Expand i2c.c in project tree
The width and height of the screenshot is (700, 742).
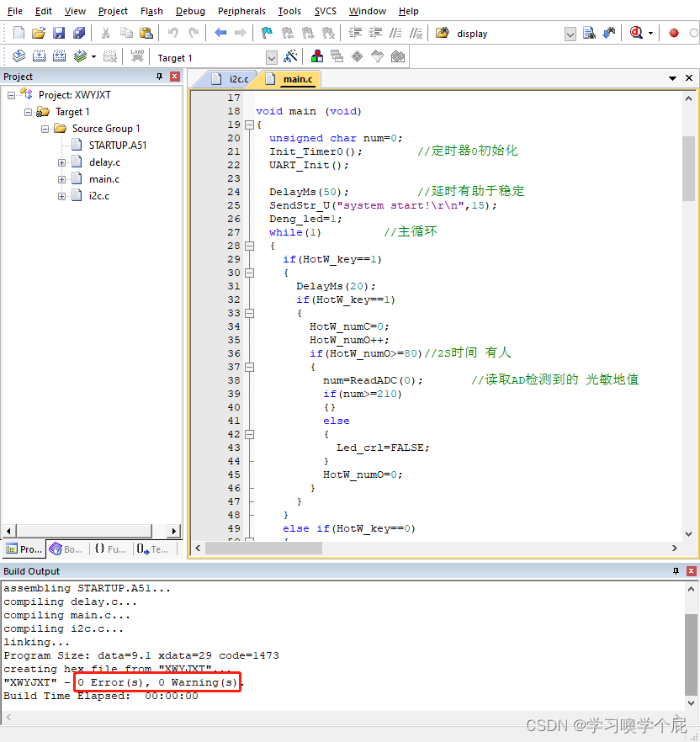[x=61, y=196]
